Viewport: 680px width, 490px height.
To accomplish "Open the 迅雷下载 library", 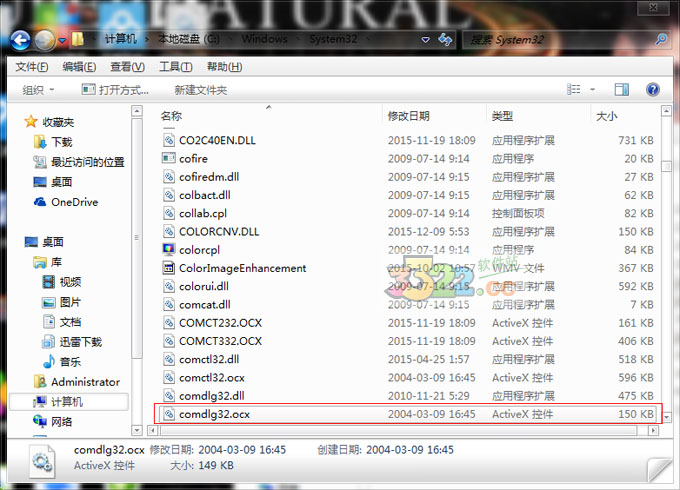I will tap(72, 342).
